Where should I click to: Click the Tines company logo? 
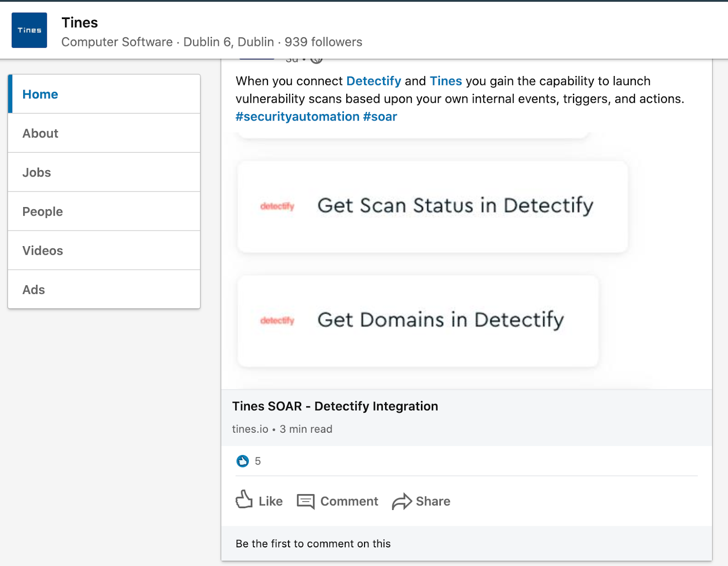click(29, 30)
